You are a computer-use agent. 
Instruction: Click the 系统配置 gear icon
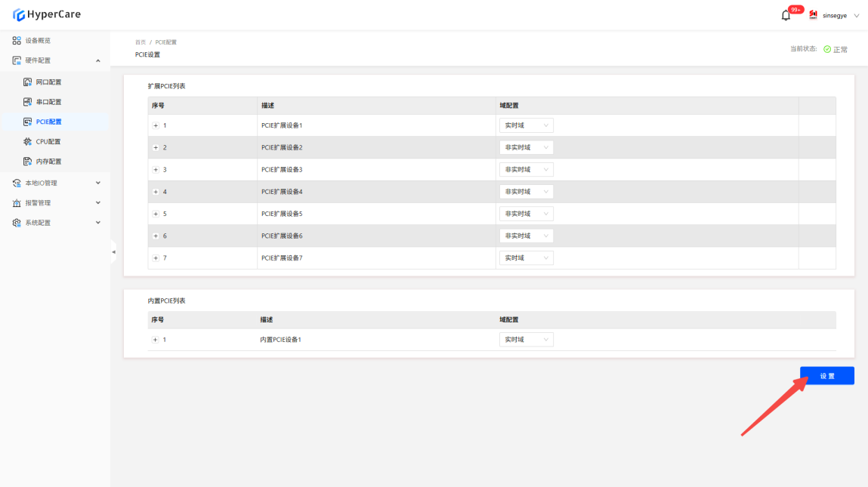[17, 223]
